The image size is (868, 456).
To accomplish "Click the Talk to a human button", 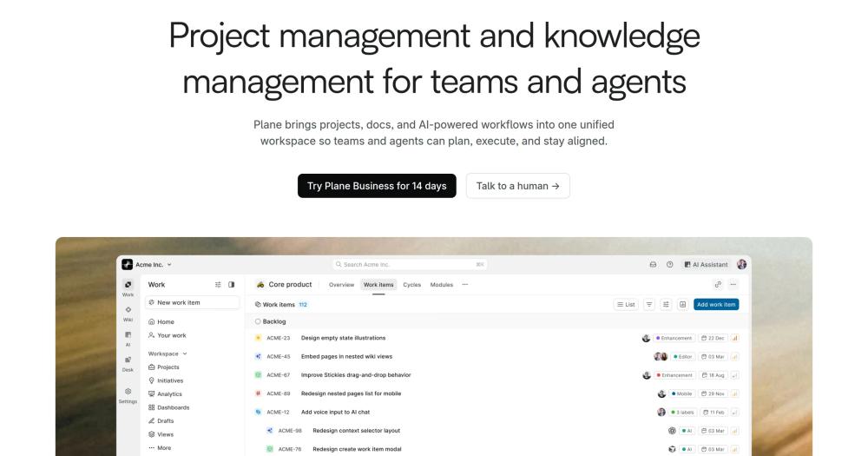I will [517, 186].
